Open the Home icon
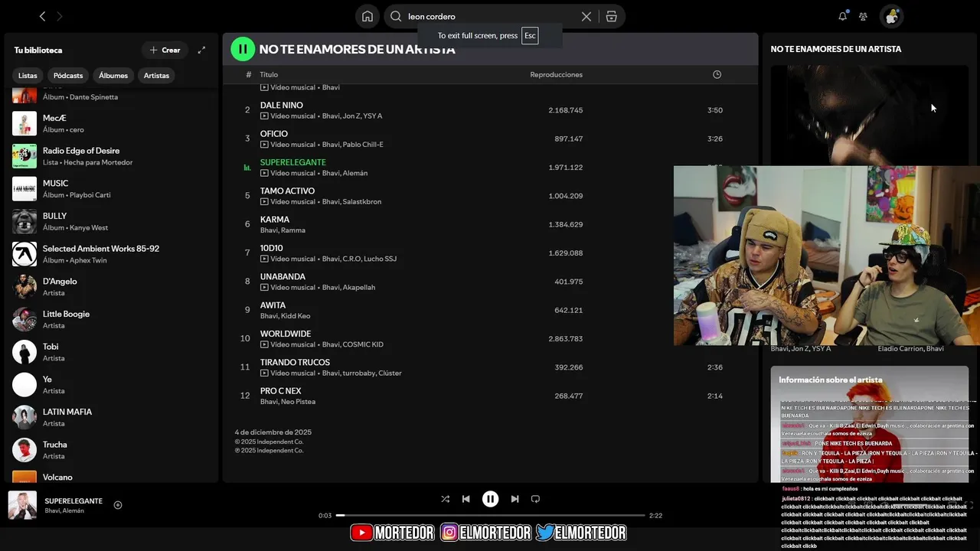The width and height of the screenshot is (980, 551). [367, 16]
